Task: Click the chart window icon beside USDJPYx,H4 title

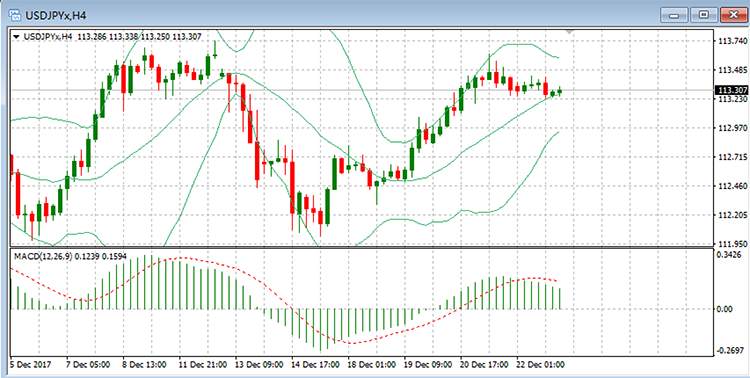Action: point(15,14)
